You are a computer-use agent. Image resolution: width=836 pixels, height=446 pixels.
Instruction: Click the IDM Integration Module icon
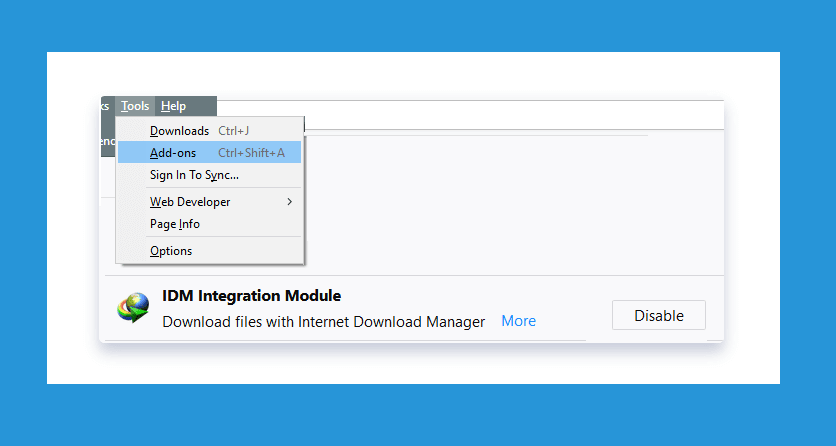click(133, 307)
